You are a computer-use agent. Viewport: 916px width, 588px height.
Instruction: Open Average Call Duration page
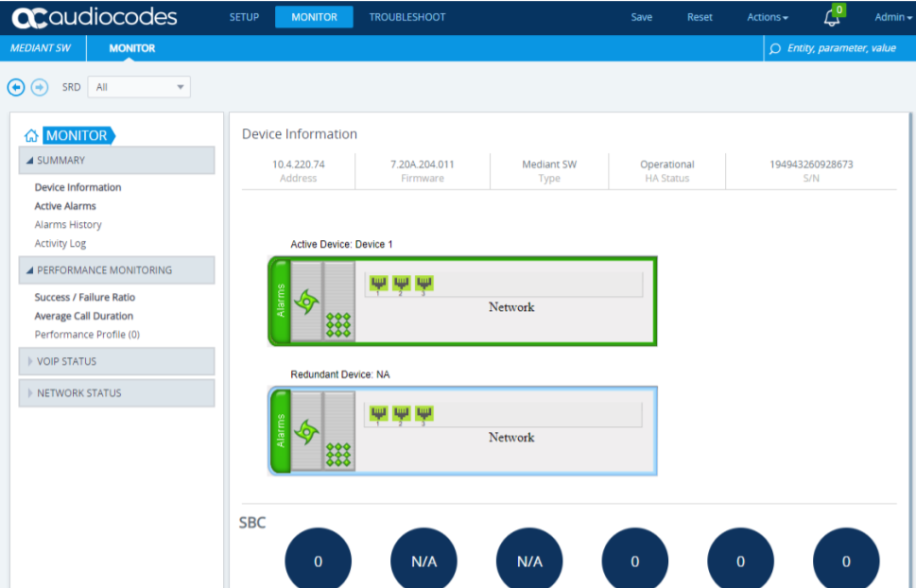click(x=83, y=316)
